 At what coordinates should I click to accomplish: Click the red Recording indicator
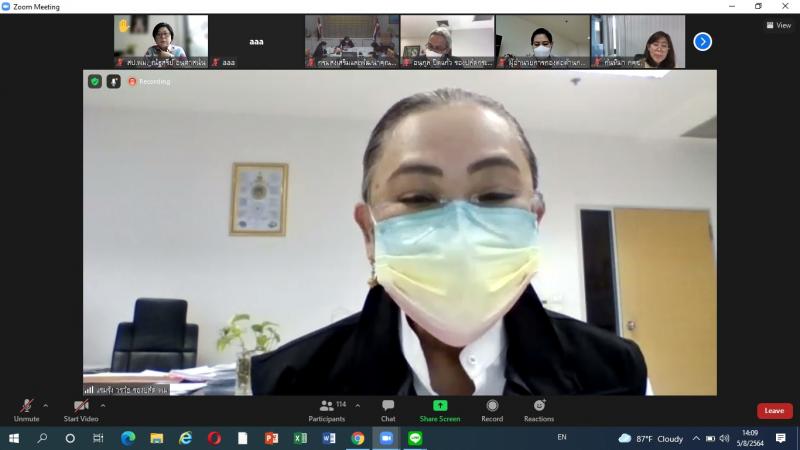click(149, 82)
